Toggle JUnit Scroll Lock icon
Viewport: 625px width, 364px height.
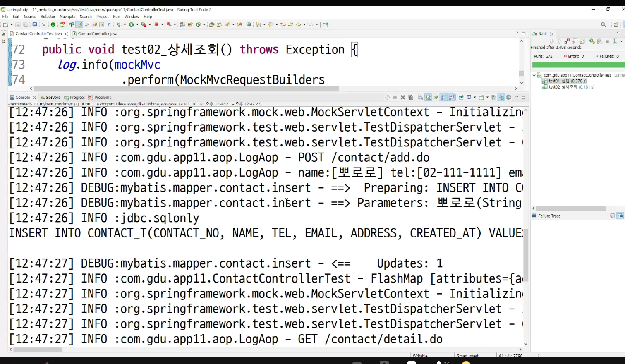(x=582, y=41)
